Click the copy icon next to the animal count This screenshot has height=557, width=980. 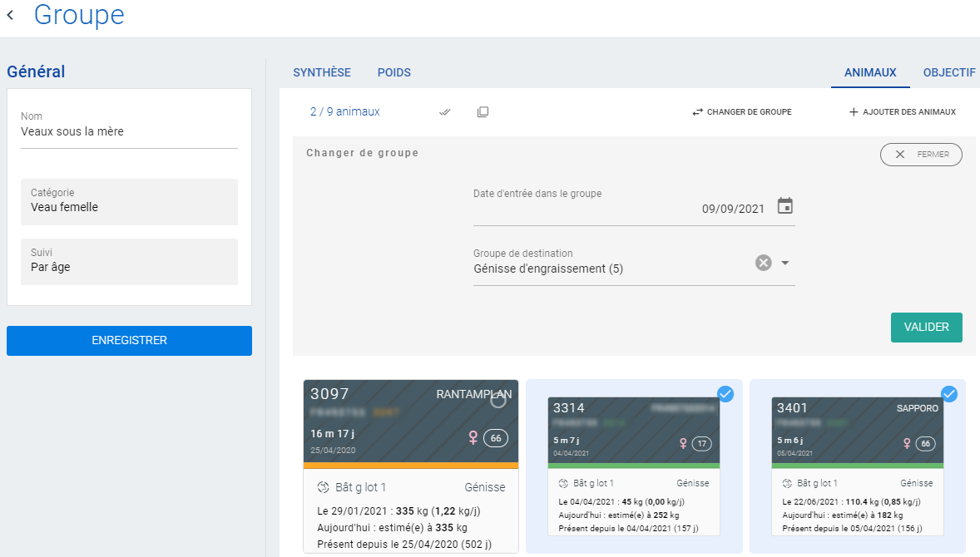(483, 111)
